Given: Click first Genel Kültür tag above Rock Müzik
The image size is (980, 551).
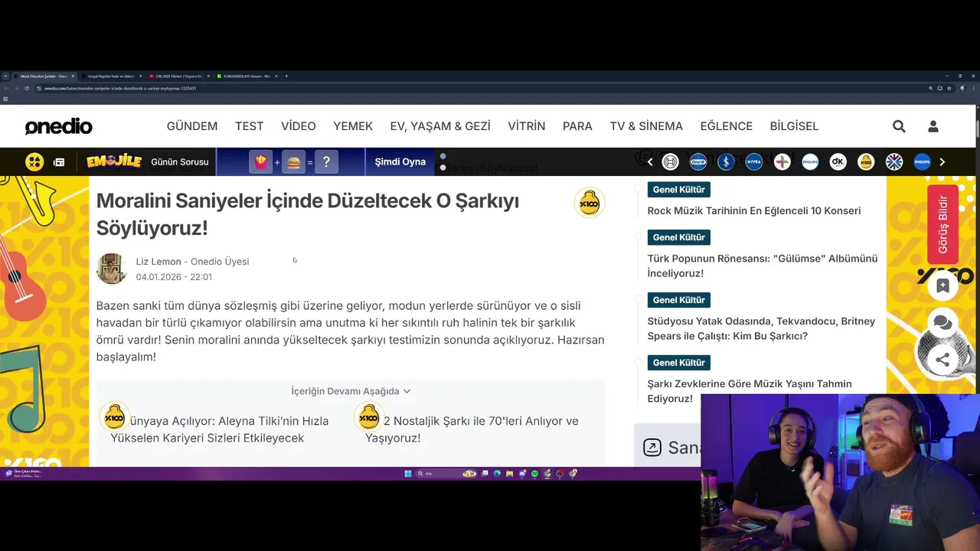Looking at the screenshot, I should [x=679, y=189].
